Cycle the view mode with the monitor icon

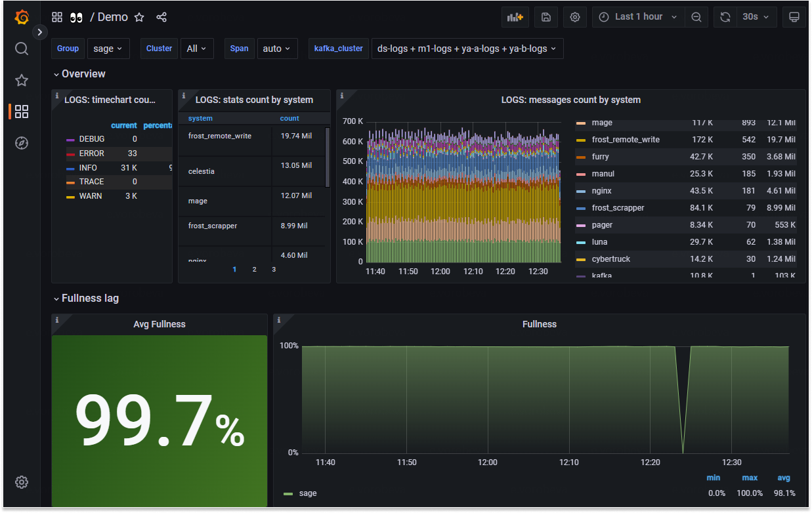(794, 17)
